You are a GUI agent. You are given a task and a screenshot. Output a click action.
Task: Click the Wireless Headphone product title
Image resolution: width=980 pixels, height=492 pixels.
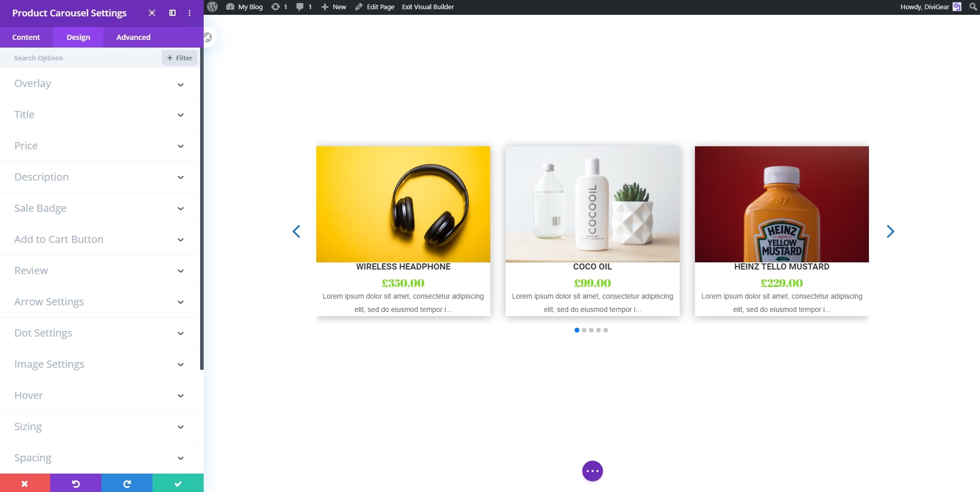(403, 266)
